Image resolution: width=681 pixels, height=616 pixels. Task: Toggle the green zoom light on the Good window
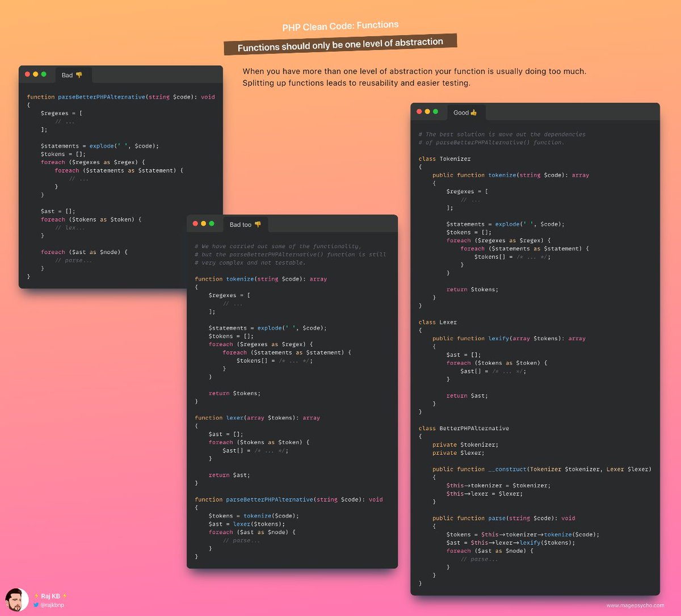coord(435,112)
